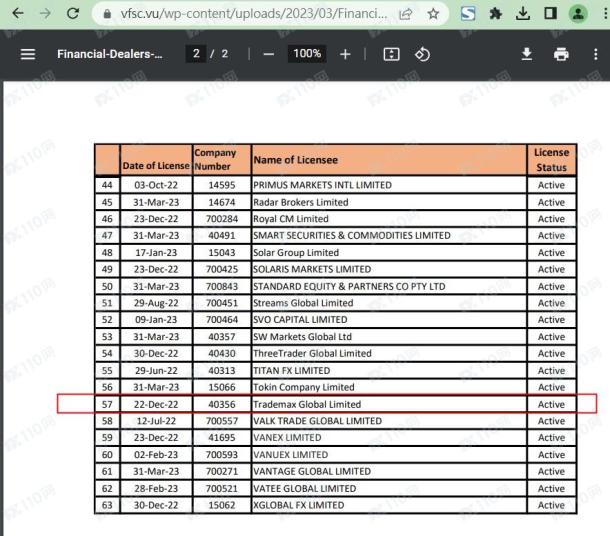
Task: Select VANUEX LIMITED
Action: [290, 455]
